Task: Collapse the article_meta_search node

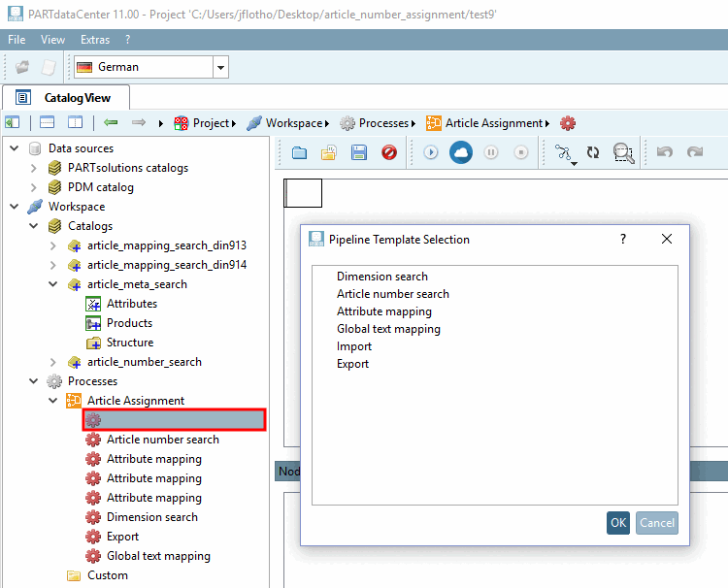Action: (53, 284)
